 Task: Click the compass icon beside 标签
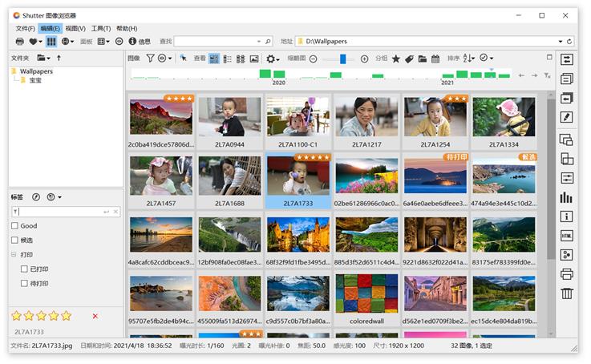(x=36, y=197)
